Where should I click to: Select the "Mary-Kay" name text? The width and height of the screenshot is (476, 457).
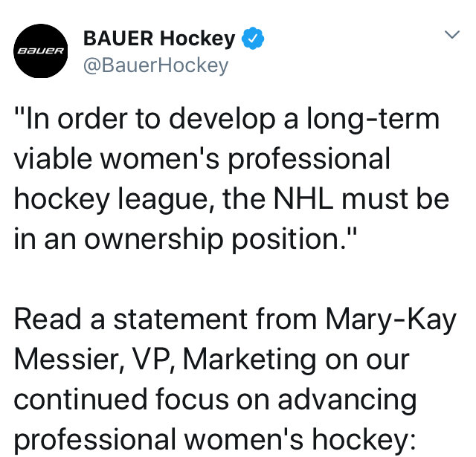click(x=390, y=320)
